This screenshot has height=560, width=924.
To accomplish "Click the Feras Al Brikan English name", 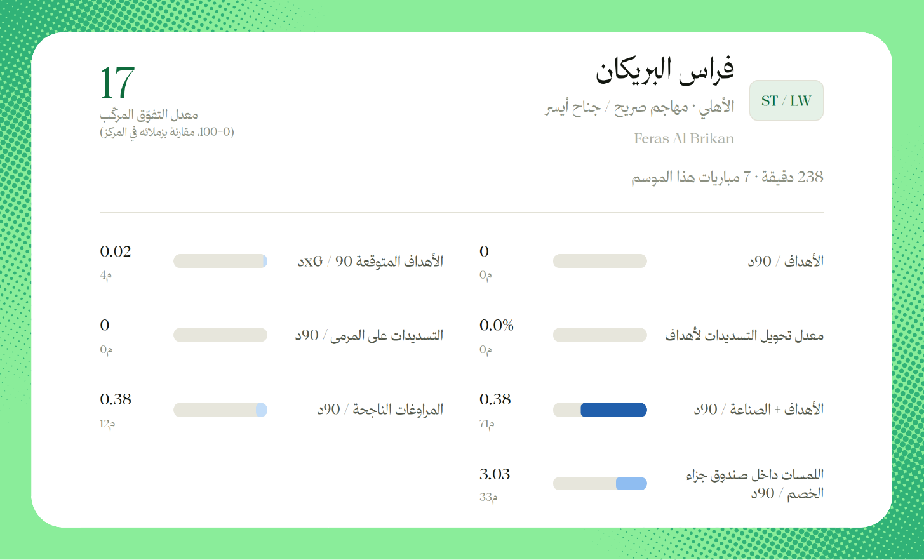I will click(684, 138).
